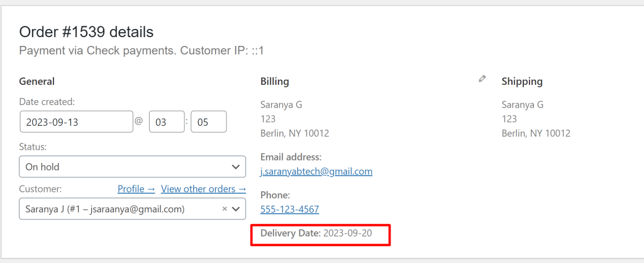Image resolution: width=644 pixels, height=263 pixels.
Task: Open the customer Profile link
Action: click(136, 189)
